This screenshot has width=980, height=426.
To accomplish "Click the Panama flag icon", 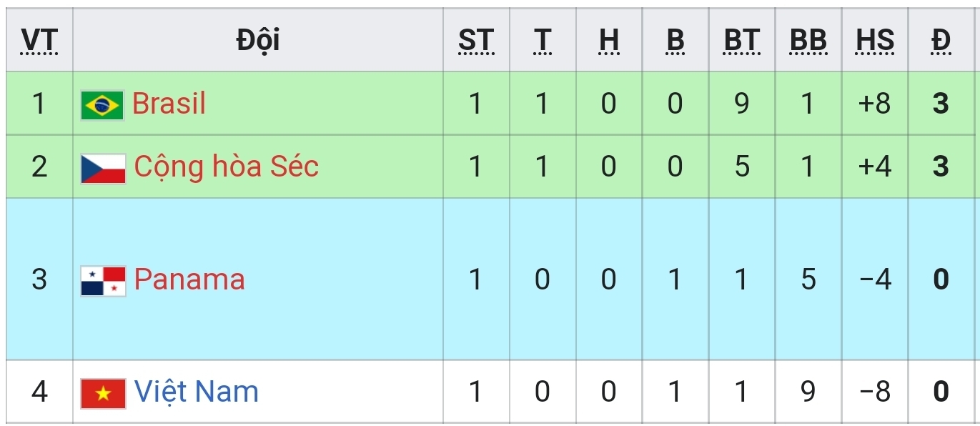I will (x=103, y=280).
